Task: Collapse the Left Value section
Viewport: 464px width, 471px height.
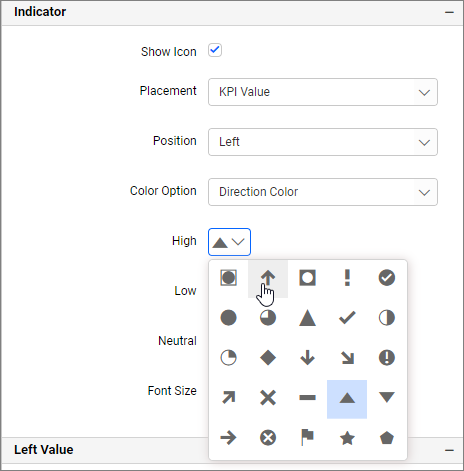Action: (x=449, y=450)
